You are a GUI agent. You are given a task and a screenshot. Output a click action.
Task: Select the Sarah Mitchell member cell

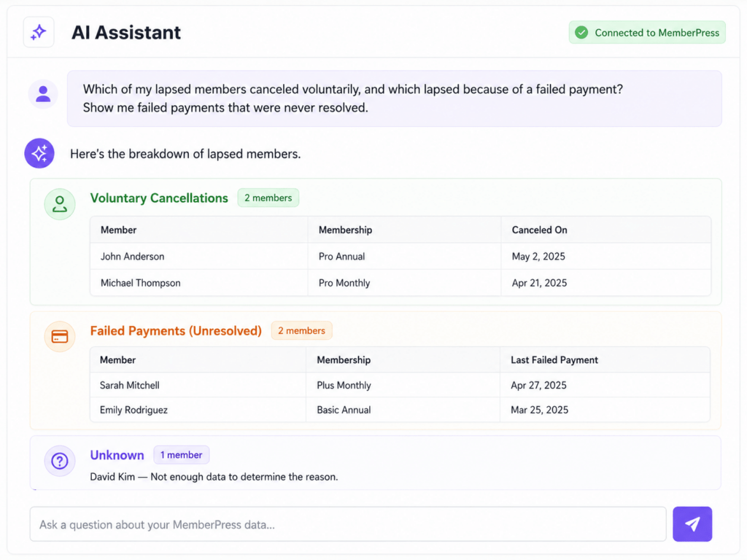pyautogui.click(x=198, y=385)
